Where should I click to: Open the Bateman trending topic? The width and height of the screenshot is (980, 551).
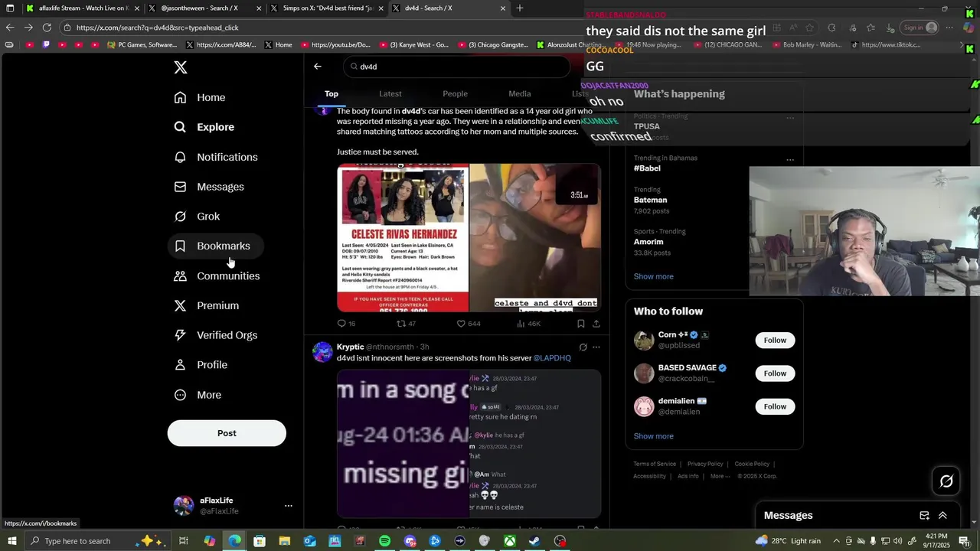click(x=650, y=200)
